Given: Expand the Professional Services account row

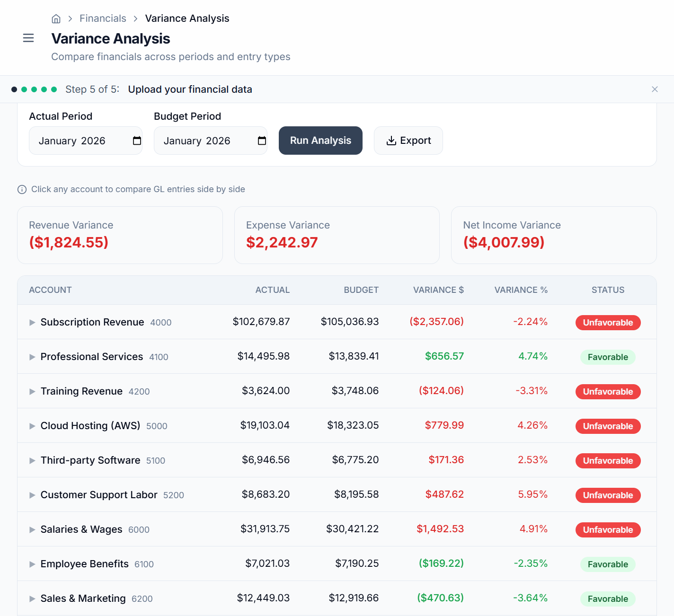Looking at the screenshot, I should (32, 357).
